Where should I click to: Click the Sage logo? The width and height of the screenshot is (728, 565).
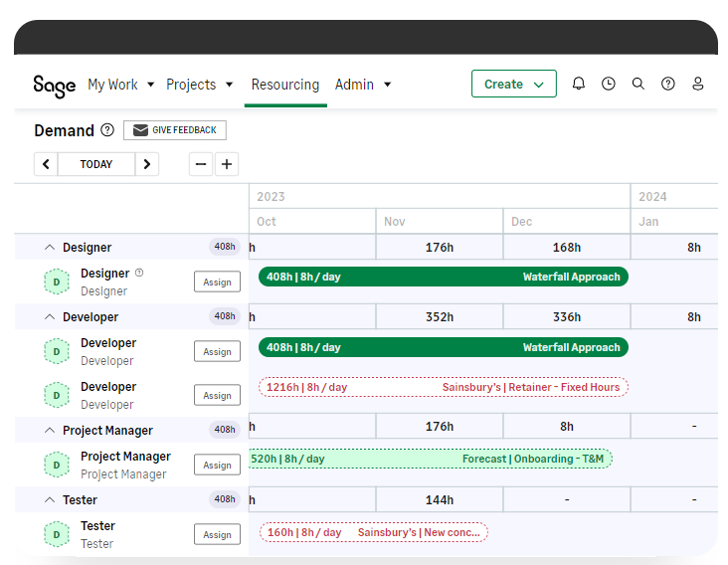[x=54, y=86]
